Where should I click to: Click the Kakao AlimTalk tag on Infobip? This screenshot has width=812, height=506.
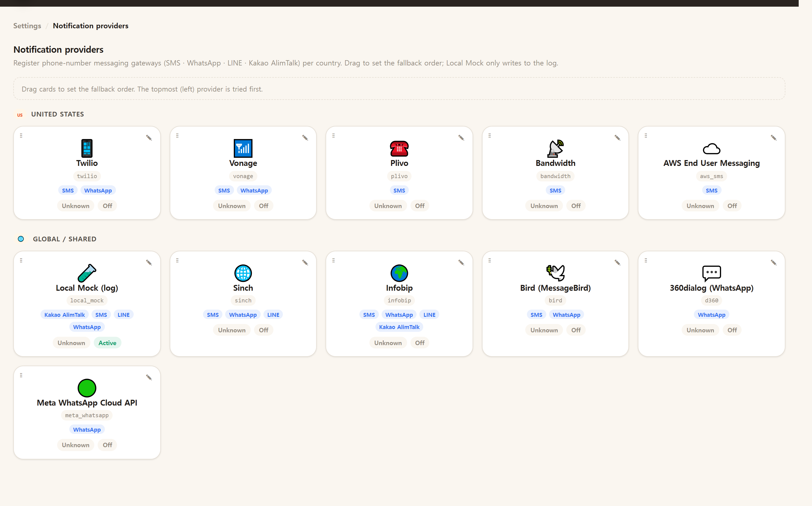click(399, 327)
